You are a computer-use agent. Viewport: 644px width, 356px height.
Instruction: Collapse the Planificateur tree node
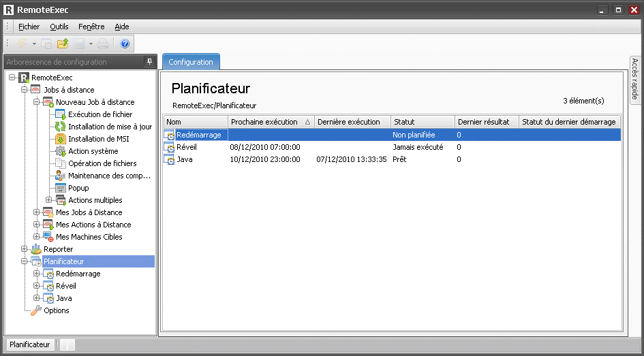click(24, 261)
